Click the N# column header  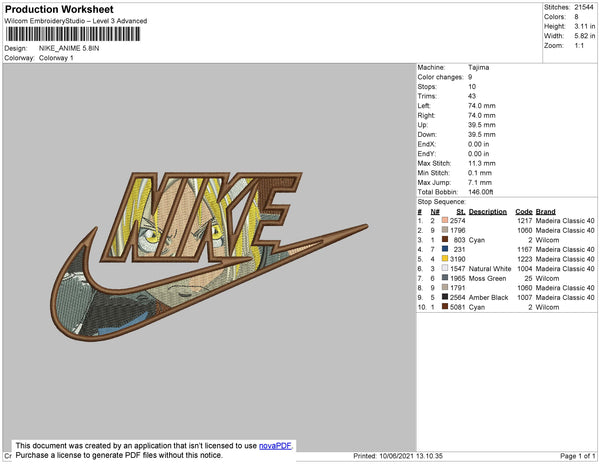(435, 212)
